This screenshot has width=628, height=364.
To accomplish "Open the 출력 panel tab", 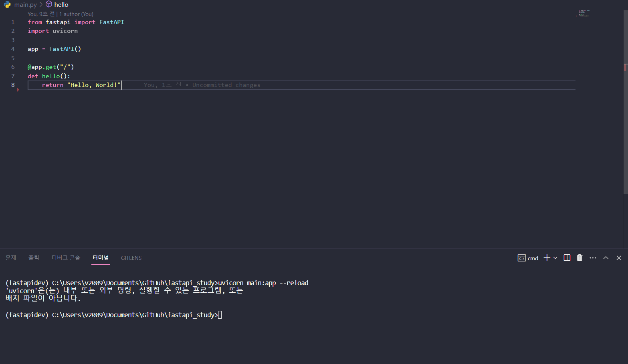I will point(34,258).
